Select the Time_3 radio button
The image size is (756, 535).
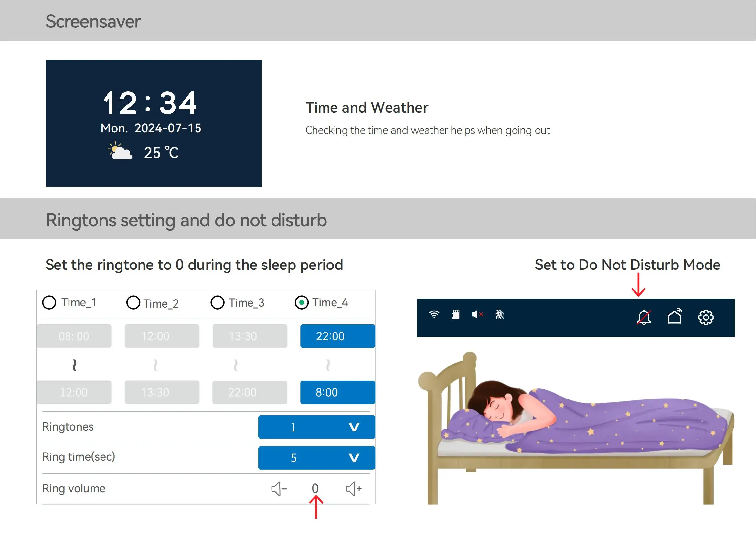click(218, 303)
